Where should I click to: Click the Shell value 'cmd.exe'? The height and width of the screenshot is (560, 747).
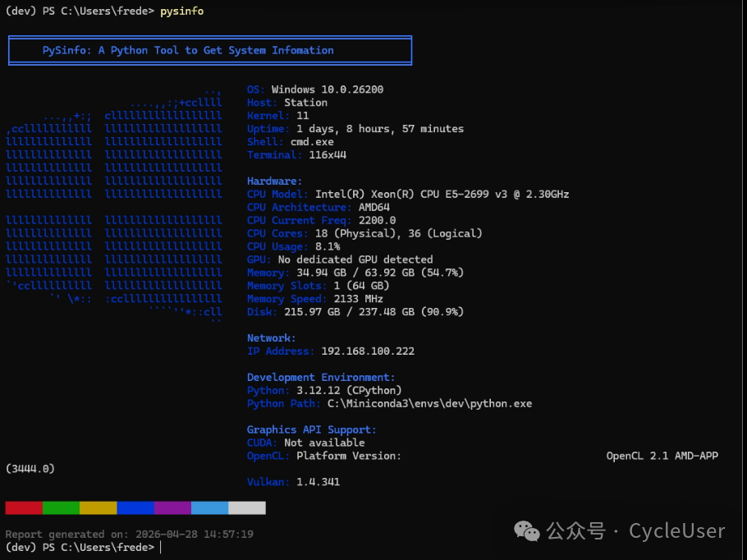click(x=312, y=142)
